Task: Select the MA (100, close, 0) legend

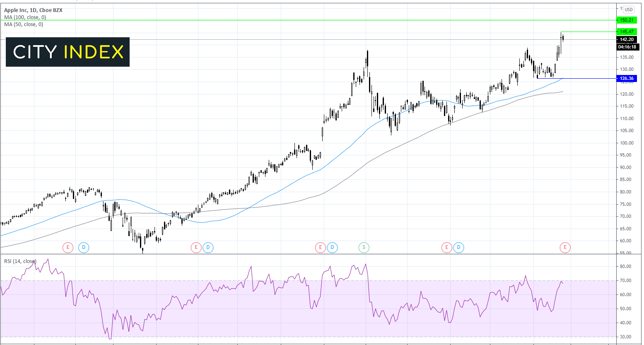Action: point(25,17)
